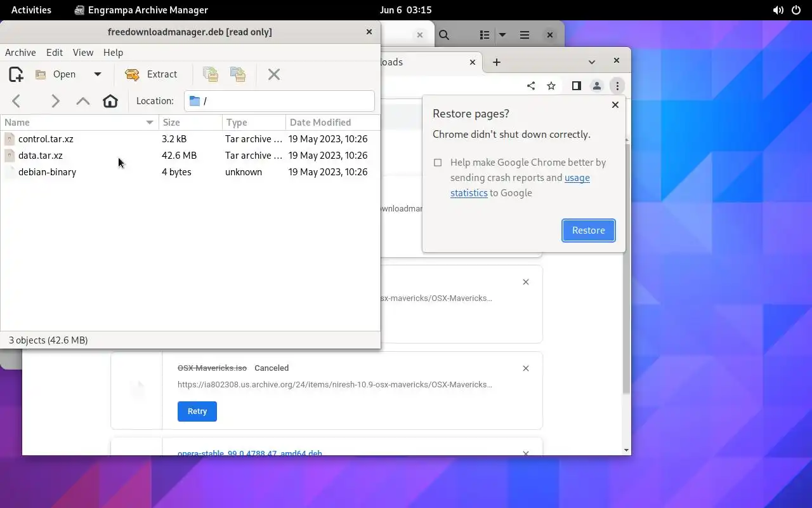Open Chrome's three-dot menu
This screenshot has width=812, height=508.
coord(617,86)
